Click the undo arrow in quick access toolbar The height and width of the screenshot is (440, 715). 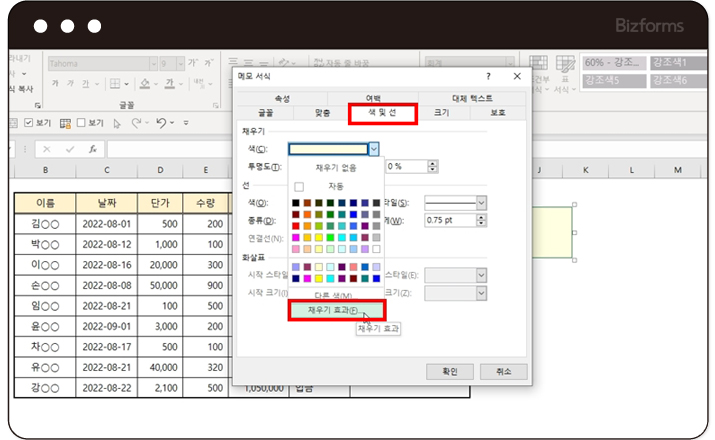tap(161, 123)
